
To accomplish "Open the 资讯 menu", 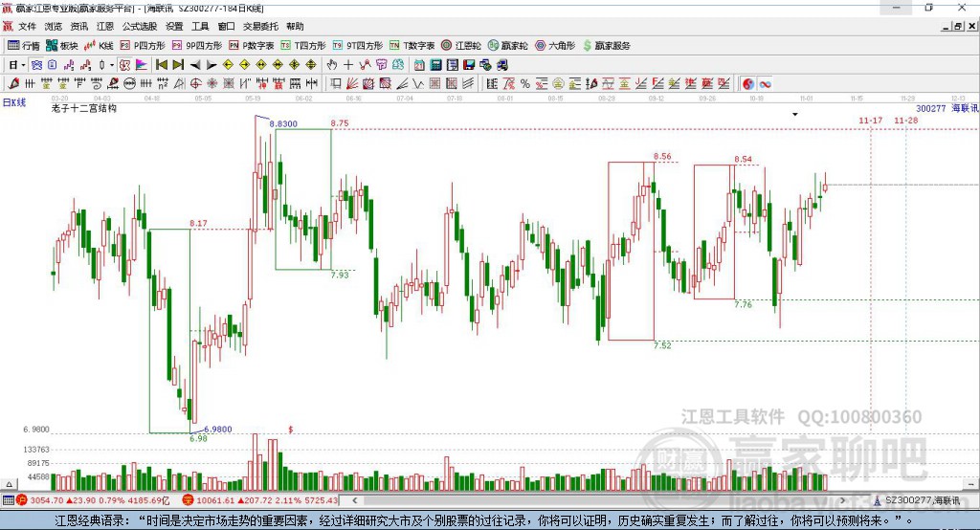I will click(78, 26).
